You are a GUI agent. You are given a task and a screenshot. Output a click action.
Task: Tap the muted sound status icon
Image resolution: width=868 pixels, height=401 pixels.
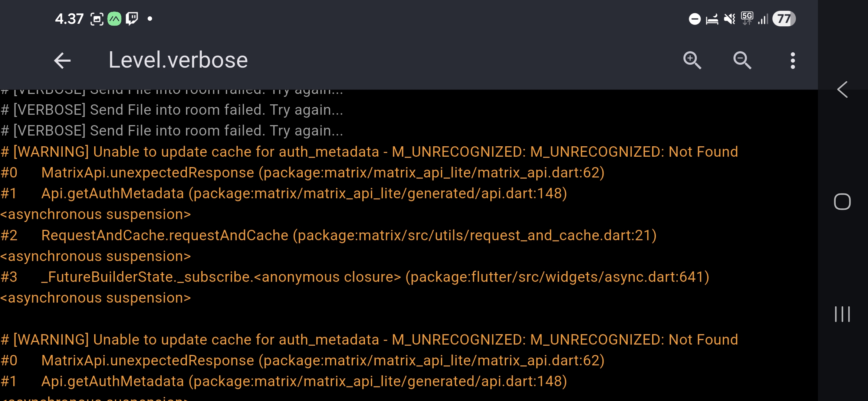729,19
